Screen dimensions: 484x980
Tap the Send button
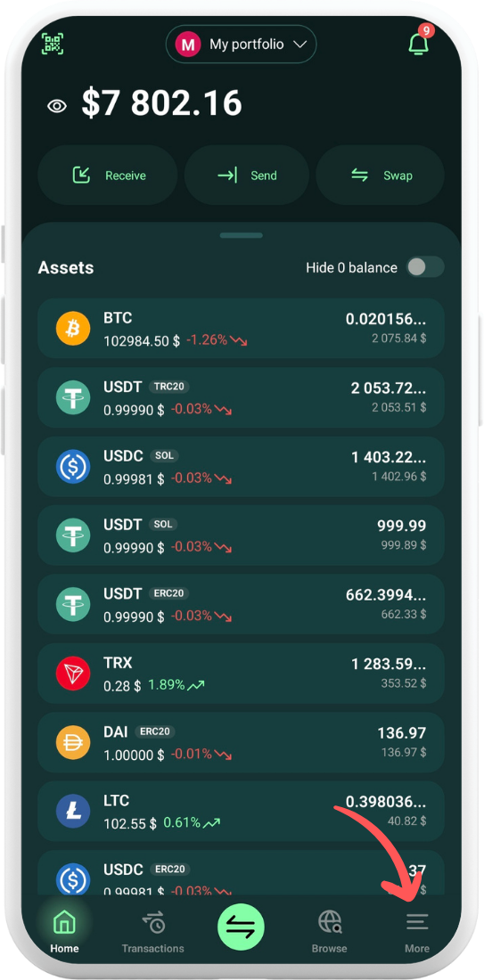[246, 176]
